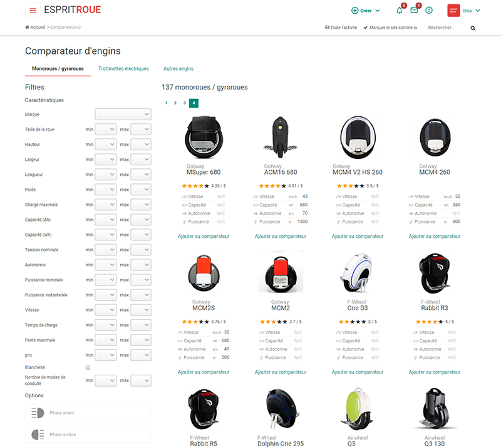Add MCM4 260 to comparator
501x448 pixels.
coord(435,237)
